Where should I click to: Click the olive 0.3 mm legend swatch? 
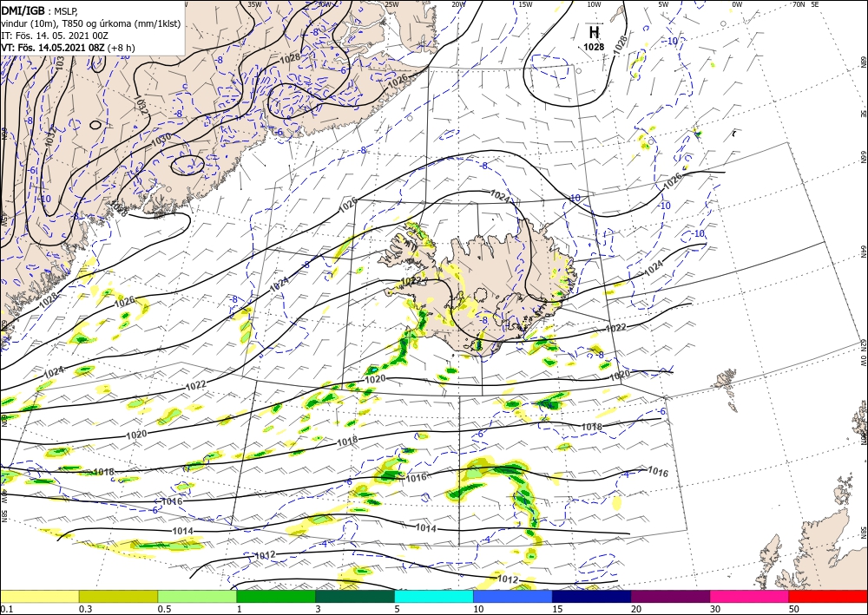pos(118,596)
